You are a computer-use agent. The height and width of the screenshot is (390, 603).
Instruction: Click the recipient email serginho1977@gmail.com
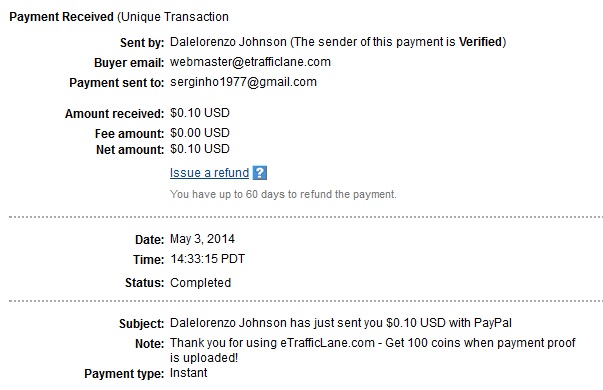(243, 82)
